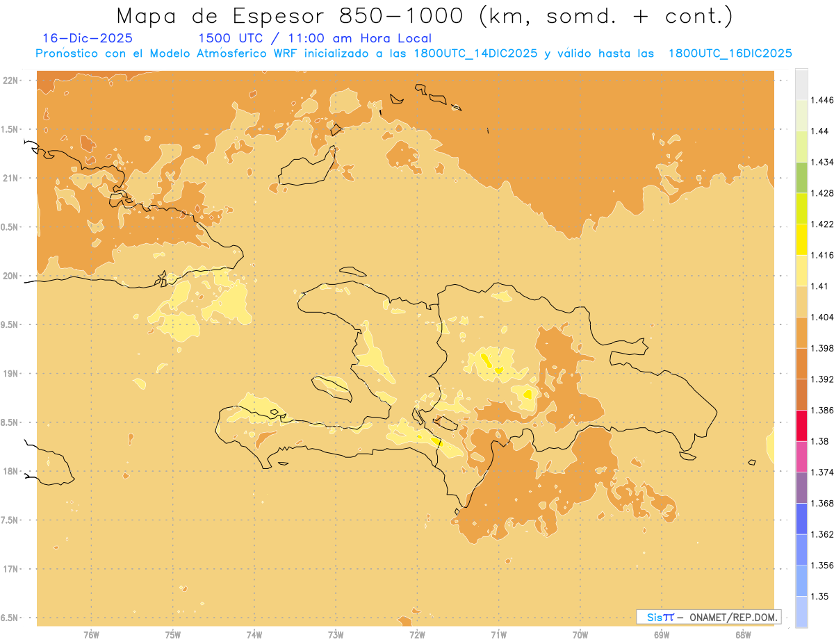Click the legend value "1.416"
The height and width of the screenshot is (644, 834).
coord(824,255)
